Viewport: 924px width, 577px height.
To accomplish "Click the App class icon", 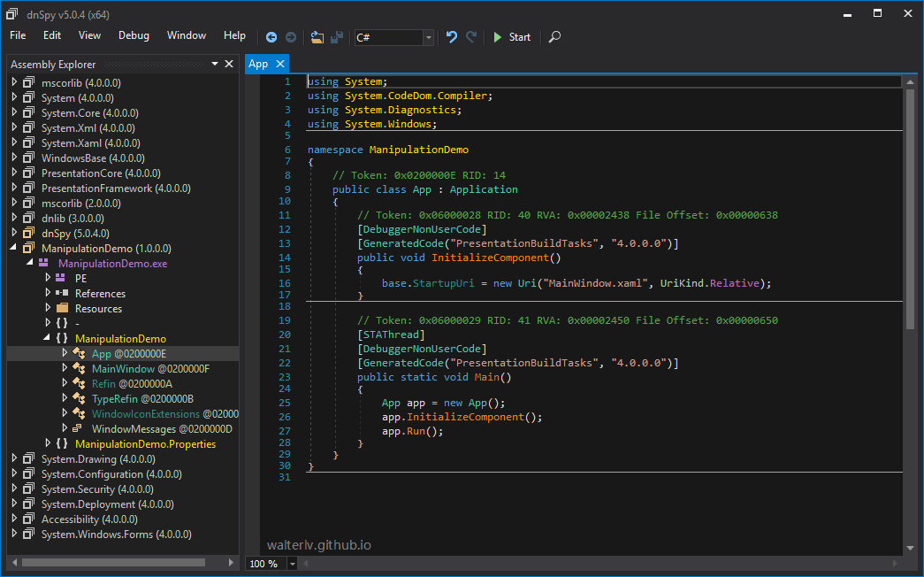I will point(79,353).
